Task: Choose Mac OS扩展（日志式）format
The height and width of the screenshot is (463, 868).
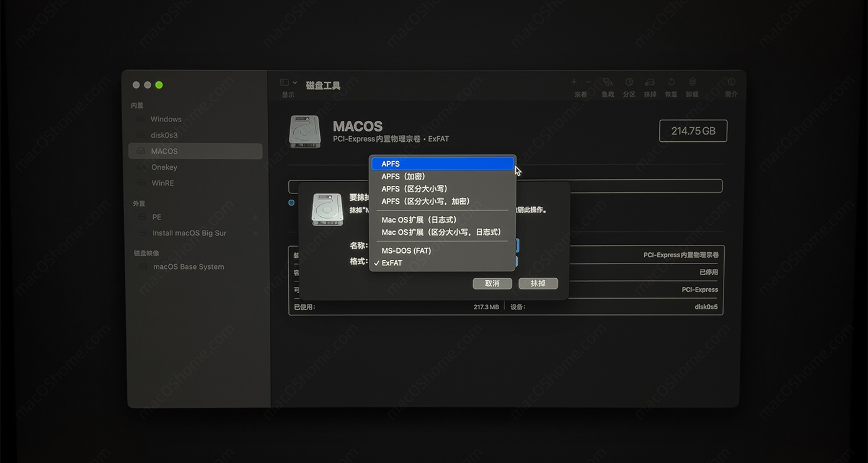Action: pyautogui.click(x=443, y=220)
